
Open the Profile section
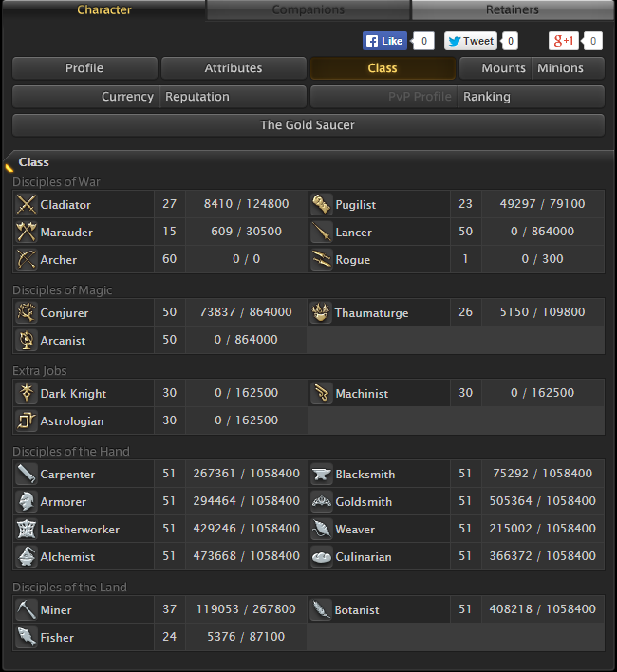tap(84, 68)
